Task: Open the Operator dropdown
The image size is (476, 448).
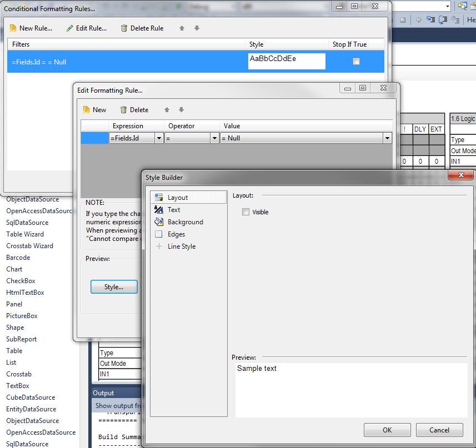Action: click(x=214, y=138)
